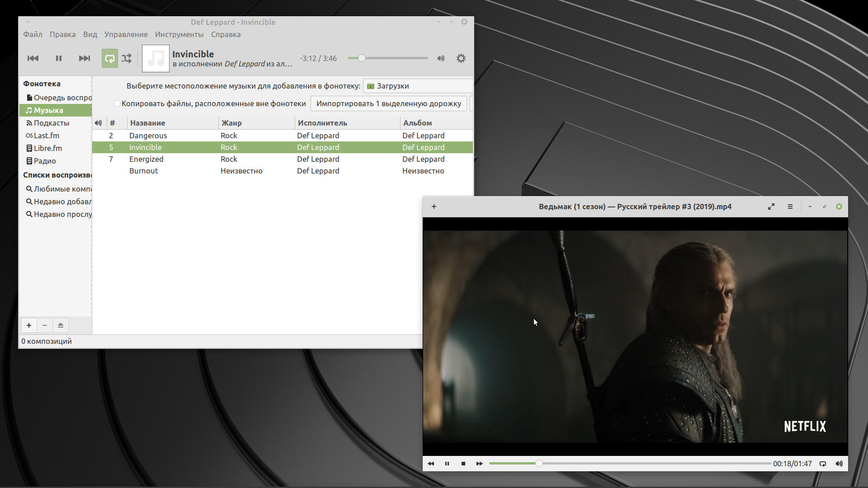Open Подкасты in the sidebar

tap(56, 123)
